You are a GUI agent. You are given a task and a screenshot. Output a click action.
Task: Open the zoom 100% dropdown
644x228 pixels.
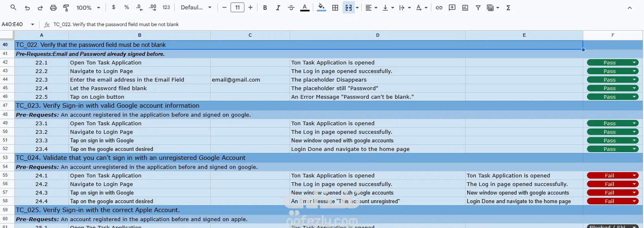88,7
